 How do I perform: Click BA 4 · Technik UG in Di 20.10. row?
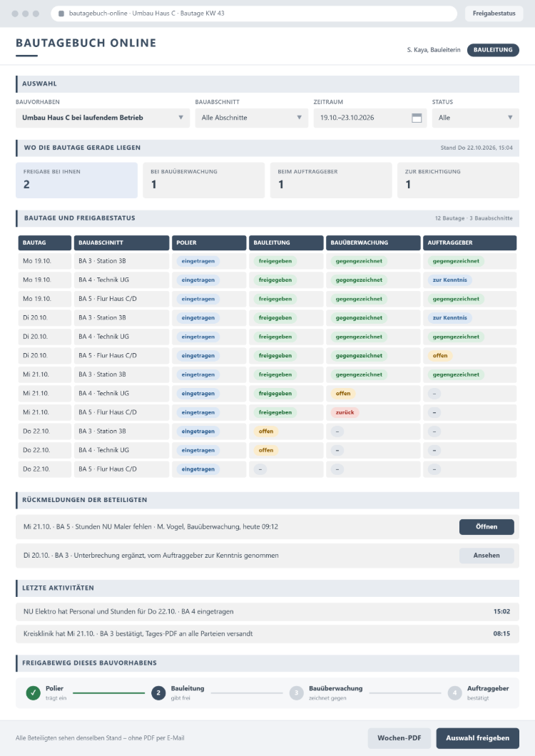103,337
